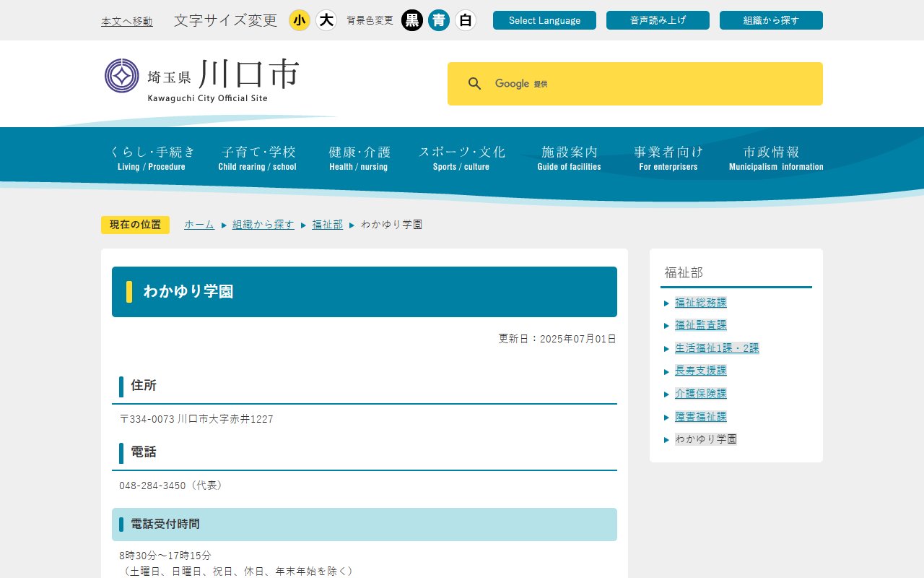Click the phone number 048-284-3450
The image size is (924, 578).
(x=152, y=486)
